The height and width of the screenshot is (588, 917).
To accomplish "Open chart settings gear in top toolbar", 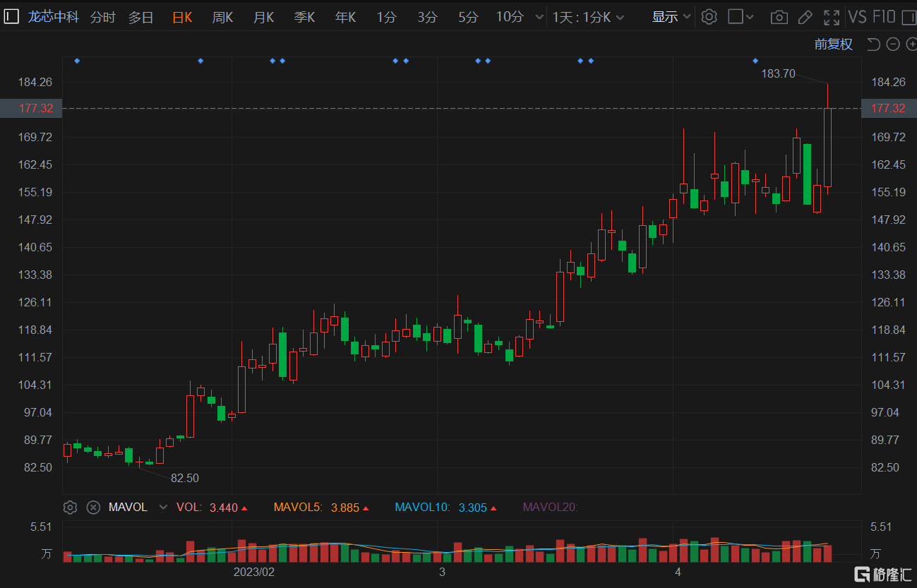I will pos(709,17).
